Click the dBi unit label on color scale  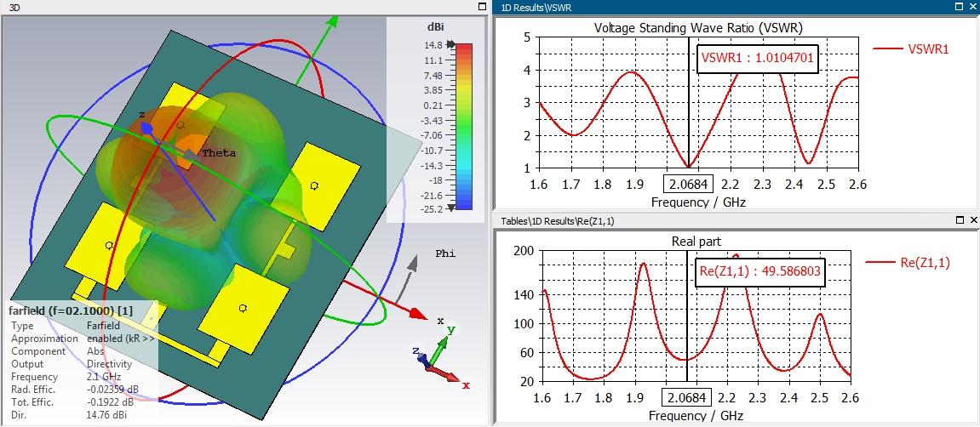[436, 27]
